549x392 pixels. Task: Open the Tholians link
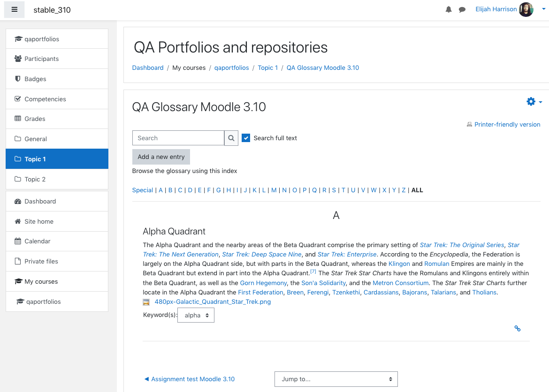[484, 292]
